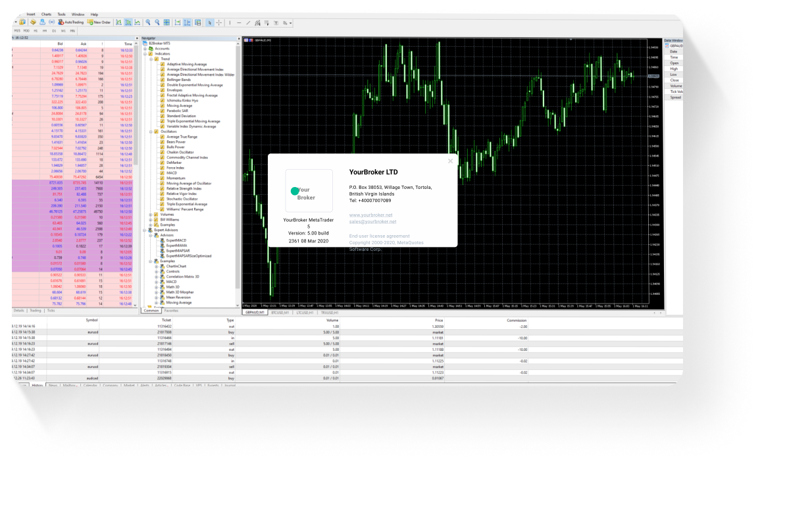Select the text label tool icon
The height and width of the screenshot is (505, 812).
pos(276,22)
